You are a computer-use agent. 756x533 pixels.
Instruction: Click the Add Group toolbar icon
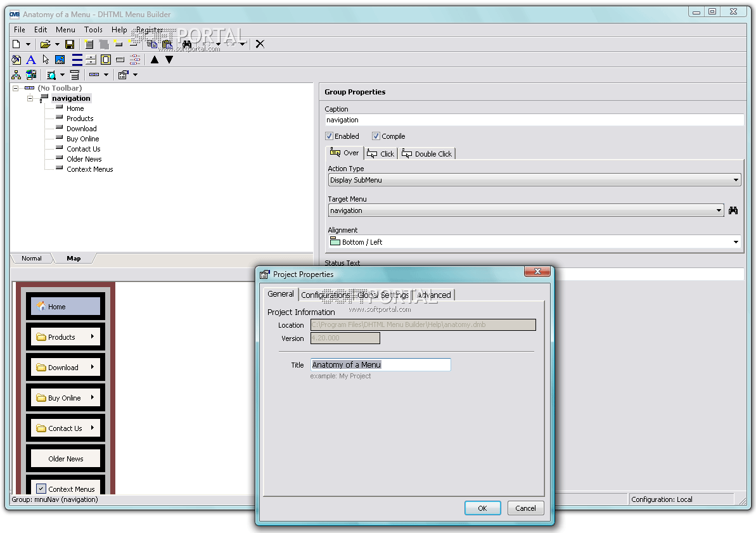pyautogui.click(x=89, y=44)
